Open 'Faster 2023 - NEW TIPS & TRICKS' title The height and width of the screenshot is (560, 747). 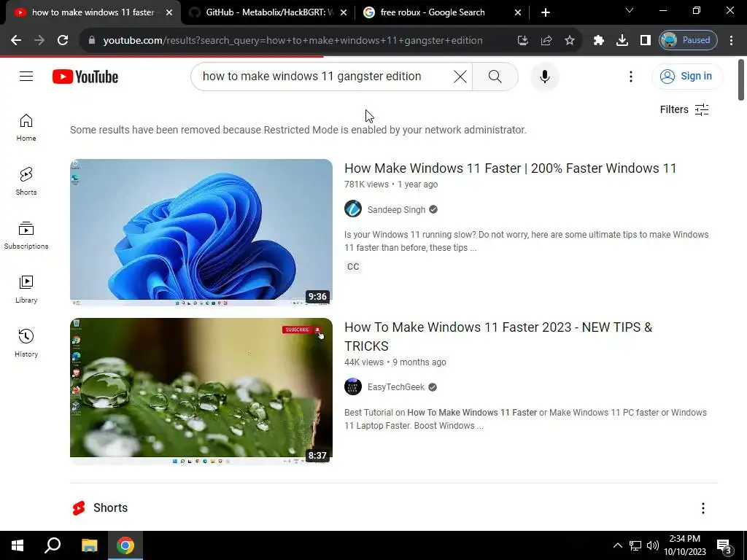point(498,336)
